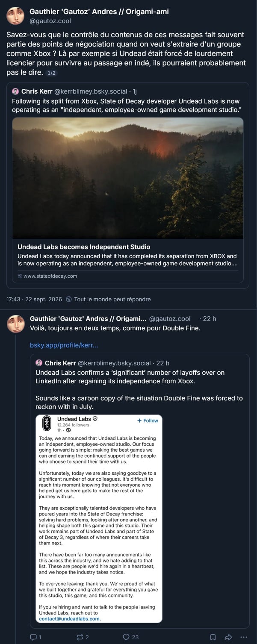Click the 'Undead Labs becomes Independent Studio' headline
Screen dimensions: 257x644
[x=84, y=247]
